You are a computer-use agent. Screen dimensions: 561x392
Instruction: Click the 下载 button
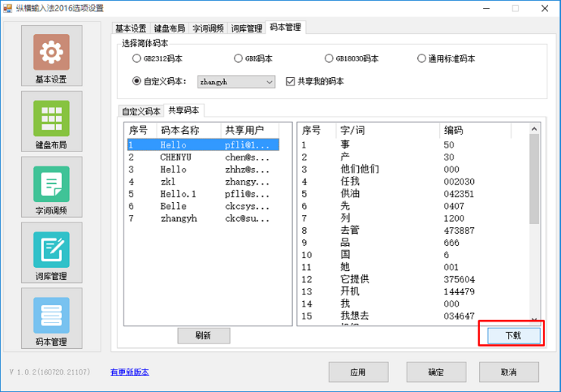click(512, 334)
